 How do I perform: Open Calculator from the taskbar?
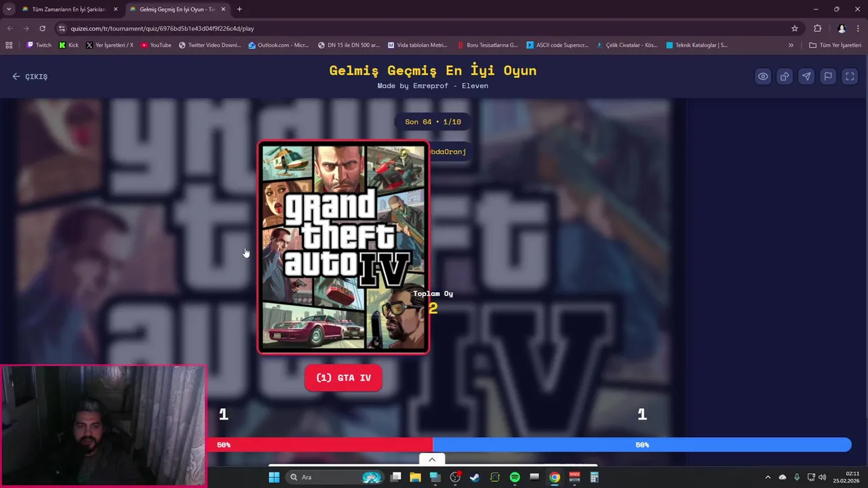[594, 477]
